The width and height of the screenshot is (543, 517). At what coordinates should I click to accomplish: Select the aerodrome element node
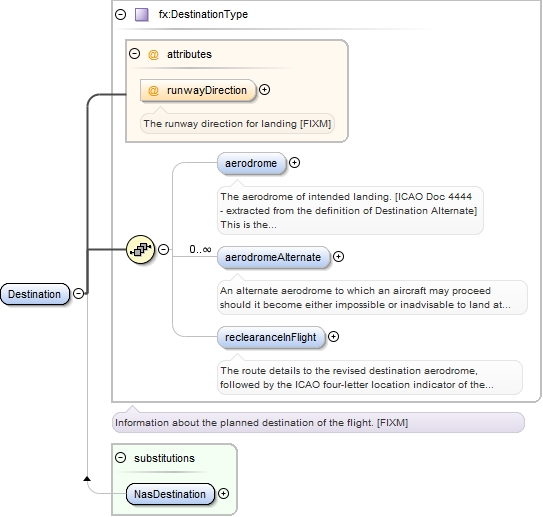point(251,163)
